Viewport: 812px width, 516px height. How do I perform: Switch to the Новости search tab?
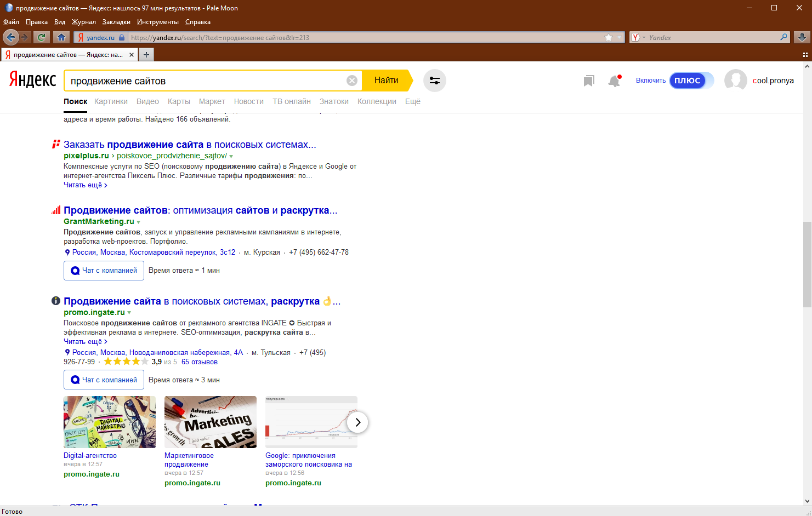pos(249,101)
